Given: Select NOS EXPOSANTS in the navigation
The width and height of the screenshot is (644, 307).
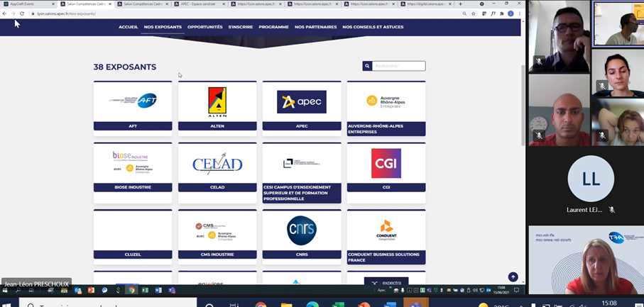Looking at the screenshot, I should click(x=163, y=27).
